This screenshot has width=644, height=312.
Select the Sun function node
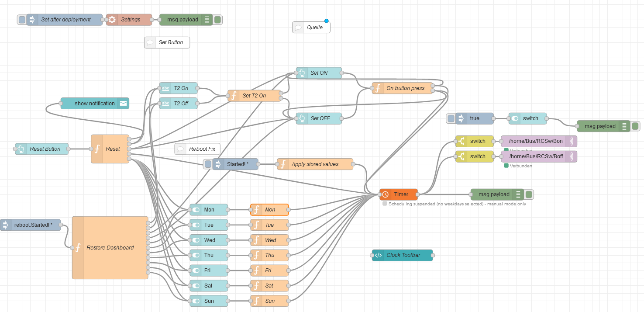pyautogui.click(x=269, y=301)
